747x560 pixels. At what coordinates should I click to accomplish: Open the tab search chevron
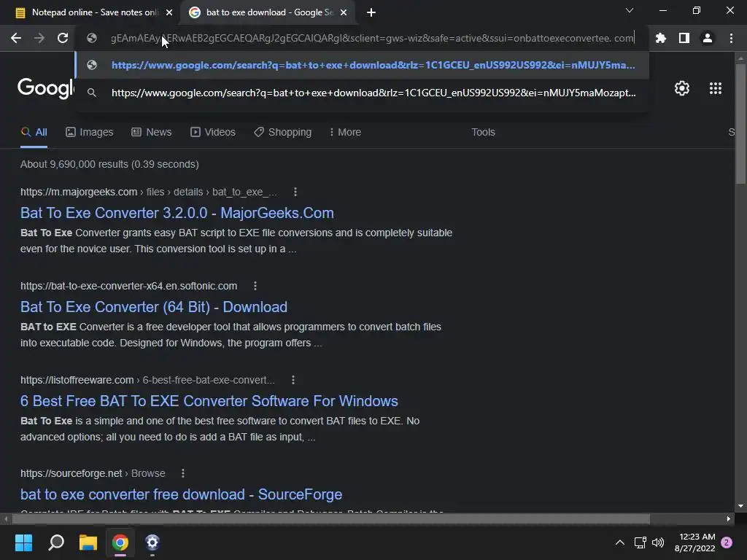point(630,10)
